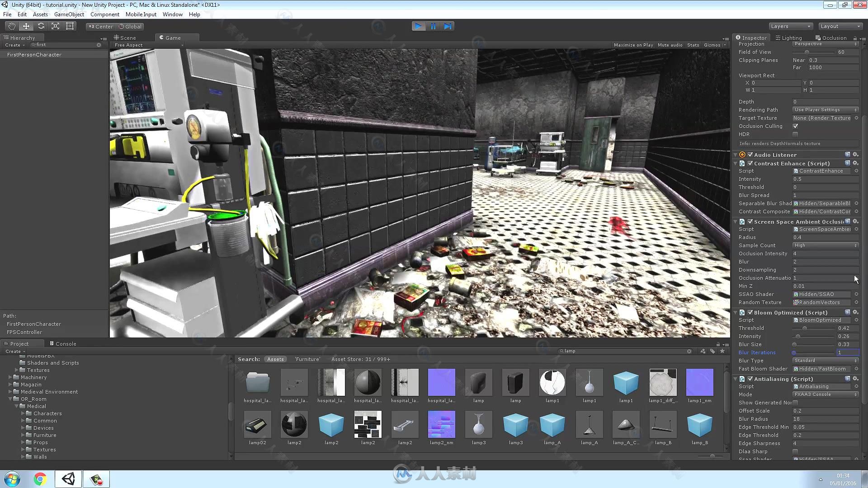Open the Rendering Path dropdown
The height and width of the screenshot is (488, 868).
(x=825, y=109)
